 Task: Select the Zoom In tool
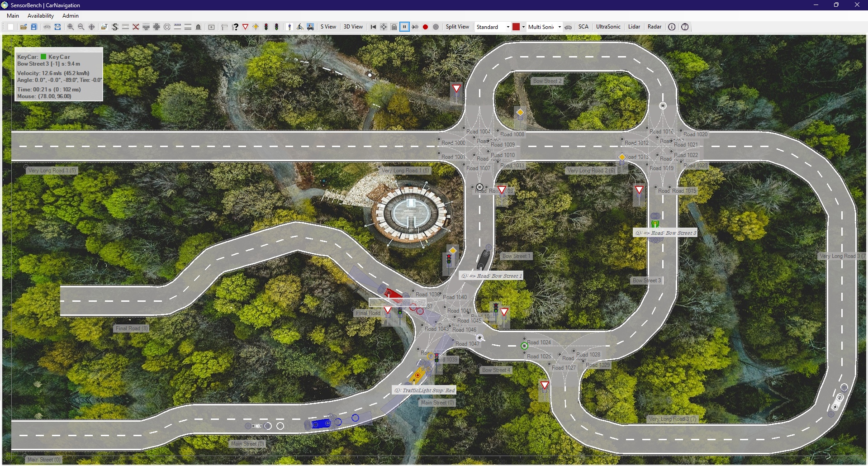[70, 27]
